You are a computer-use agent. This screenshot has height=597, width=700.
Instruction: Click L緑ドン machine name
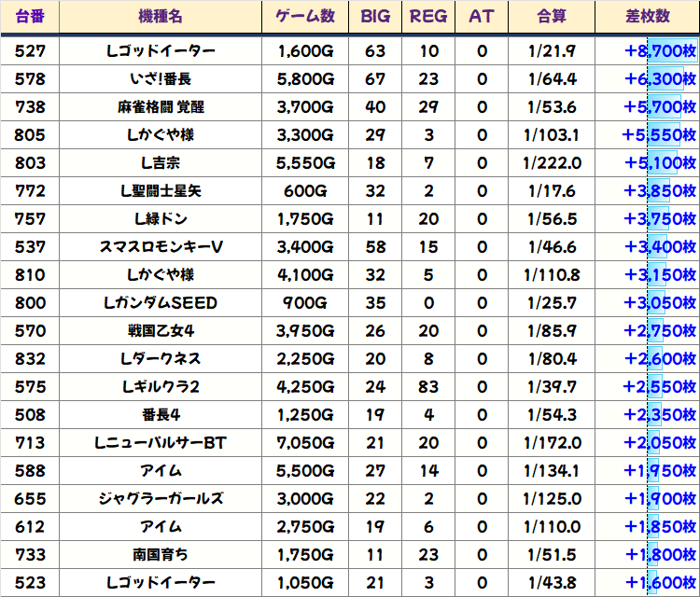[x=161, y=219]
